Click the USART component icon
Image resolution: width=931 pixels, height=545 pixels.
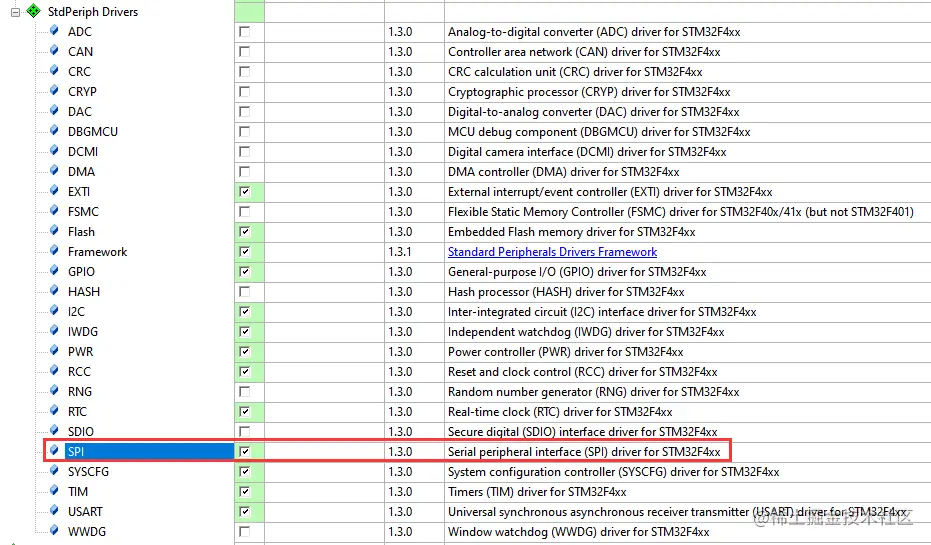tap(54, 510)
